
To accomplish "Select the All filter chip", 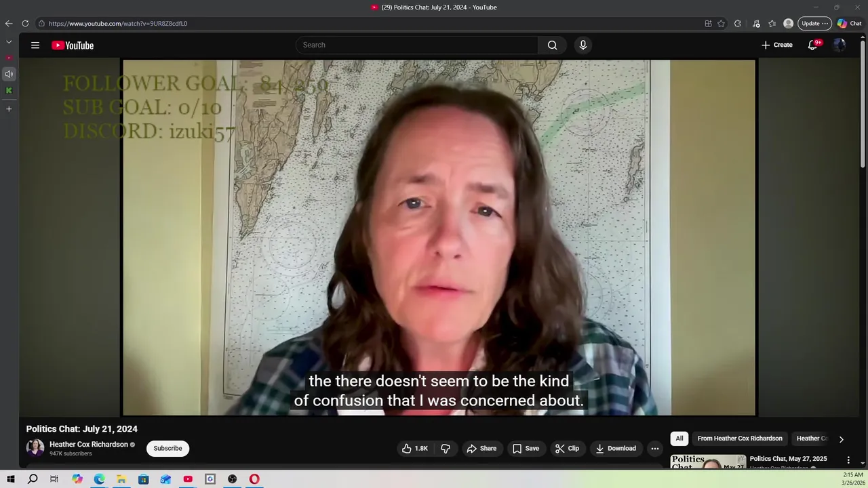I will click(679, 439).
